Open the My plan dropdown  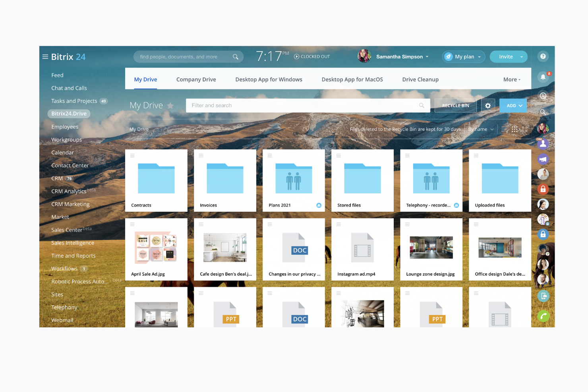[464, 57]
